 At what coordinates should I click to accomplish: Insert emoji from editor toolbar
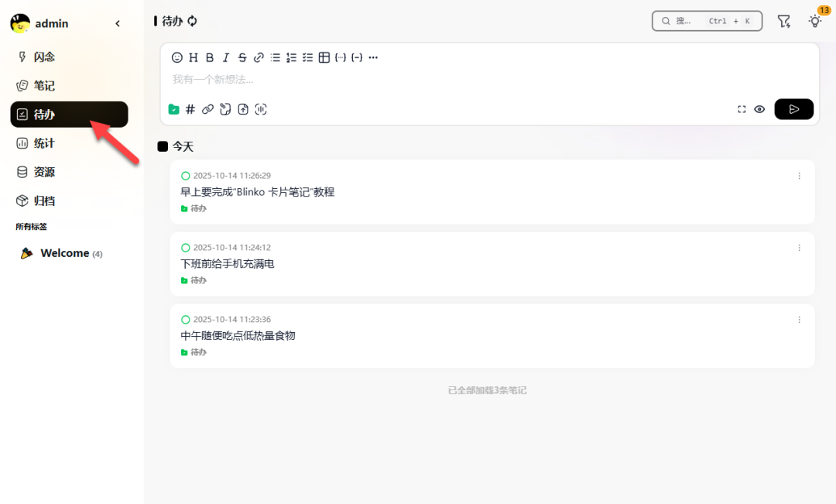pos(177,57)
